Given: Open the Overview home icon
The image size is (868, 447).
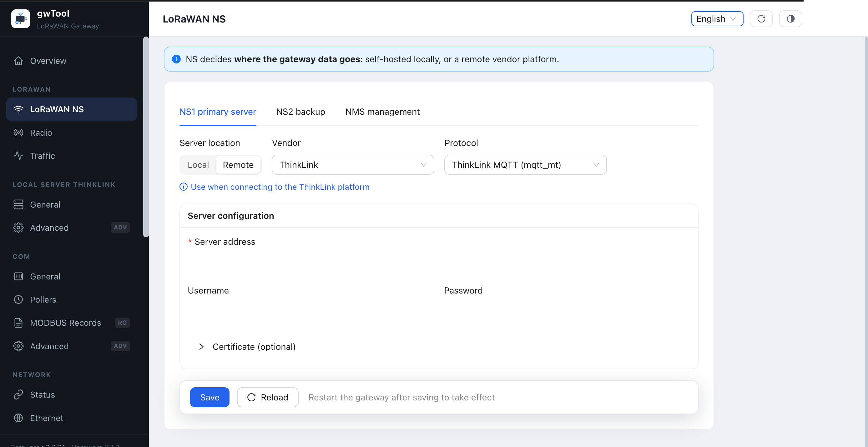Looking at the screenshot, I should (x=18, y=61).
